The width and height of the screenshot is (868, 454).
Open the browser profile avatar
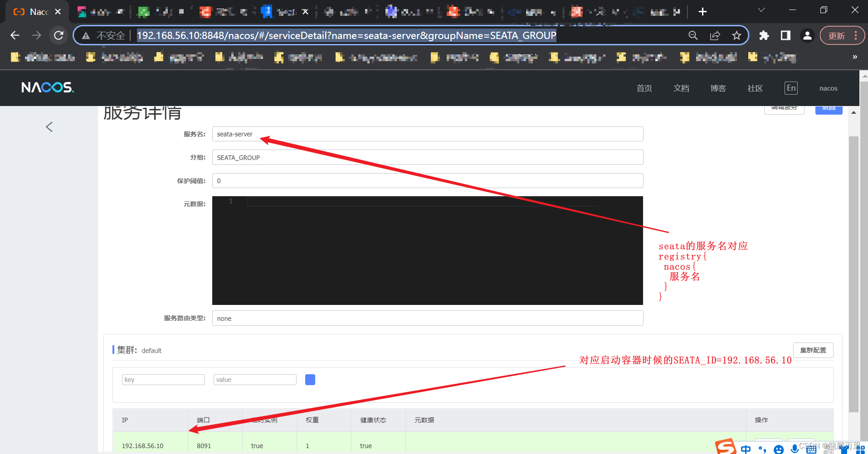click(807, 35)
